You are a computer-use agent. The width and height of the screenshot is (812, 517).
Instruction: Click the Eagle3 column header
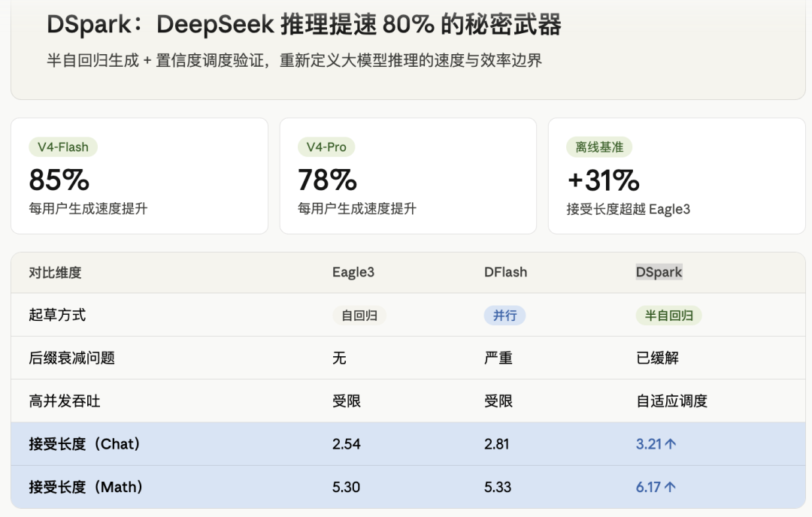coord(353,272)
